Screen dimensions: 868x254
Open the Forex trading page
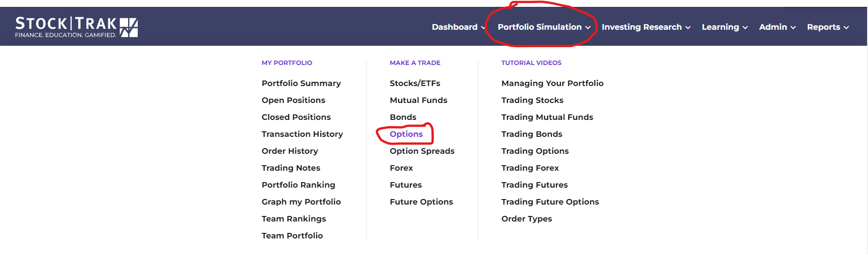point(401,168)
